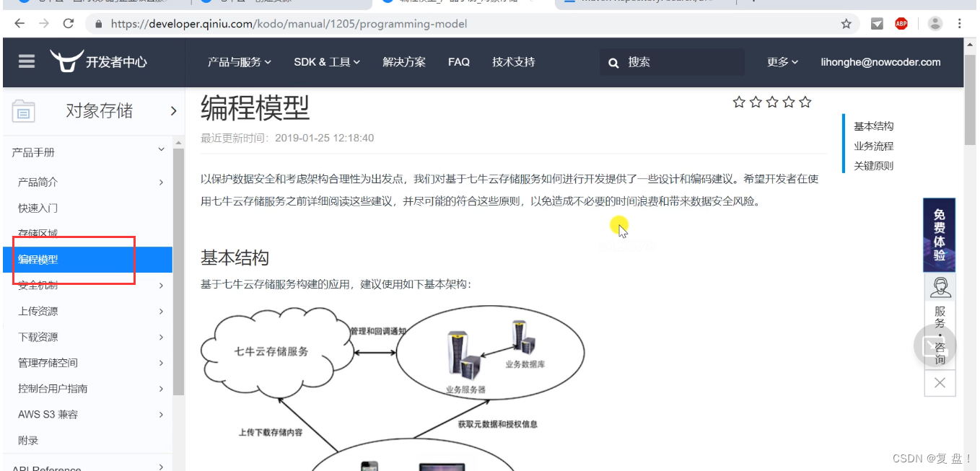
Task: Open FAQ in the top navigation
Action: click(459, 62)
